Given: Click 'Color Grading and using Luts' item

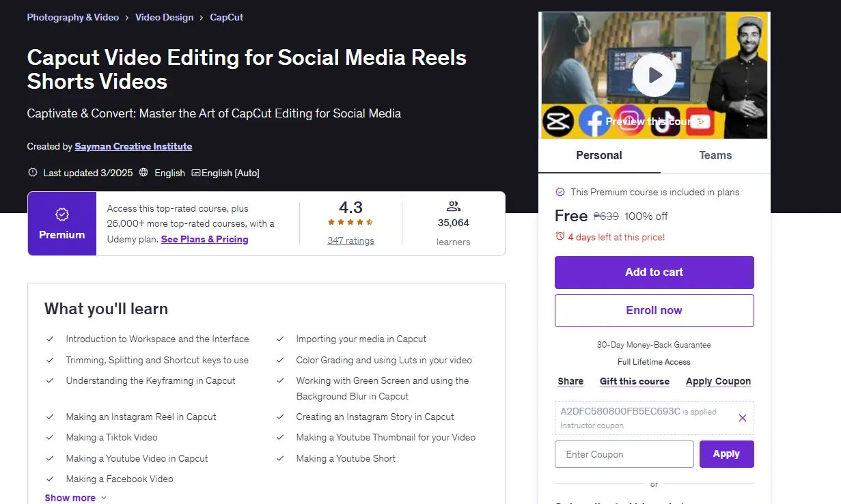Looking at the screenshot, I should (x=384, y=360).
